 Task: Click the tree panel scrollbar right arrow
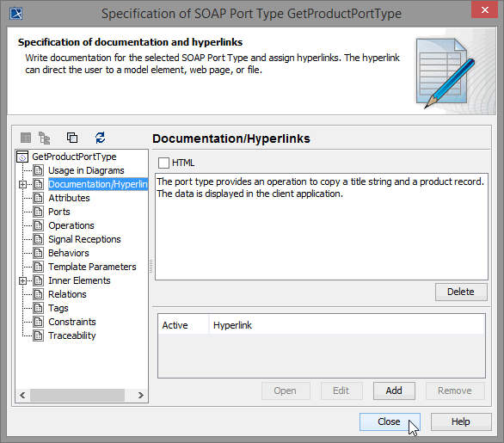click(x=140, y=395)
